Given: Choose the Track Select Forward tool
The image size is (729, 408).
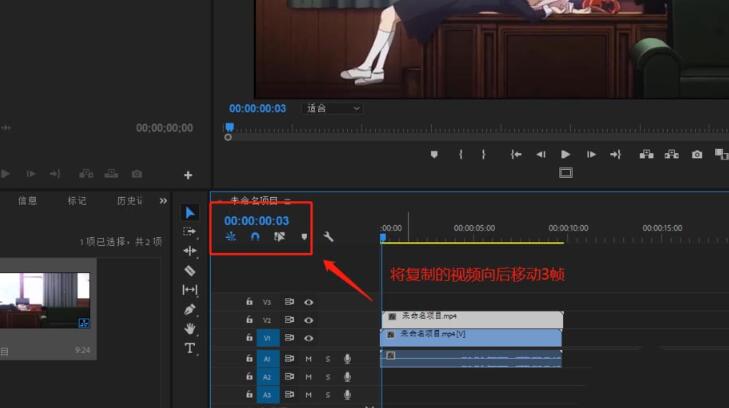Looking at the screenshot, I should coord(190,231).
